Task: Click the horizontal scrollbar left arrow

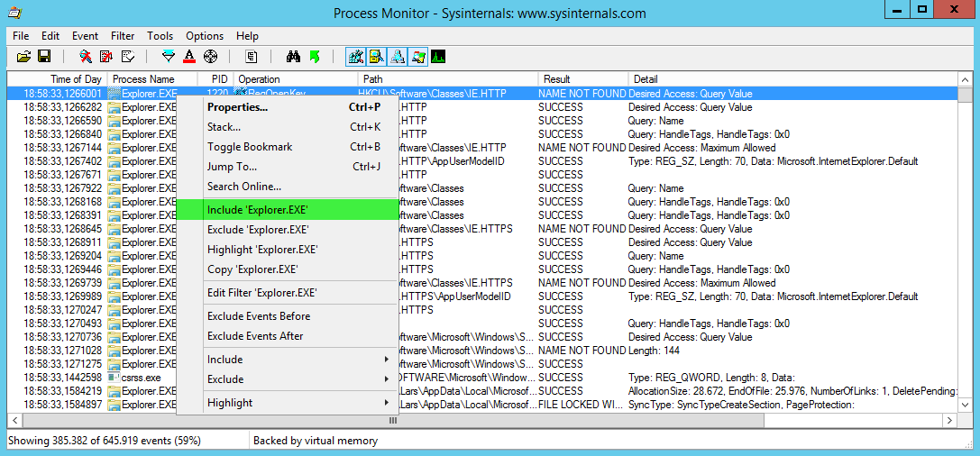Action: (x=15, y=420)
